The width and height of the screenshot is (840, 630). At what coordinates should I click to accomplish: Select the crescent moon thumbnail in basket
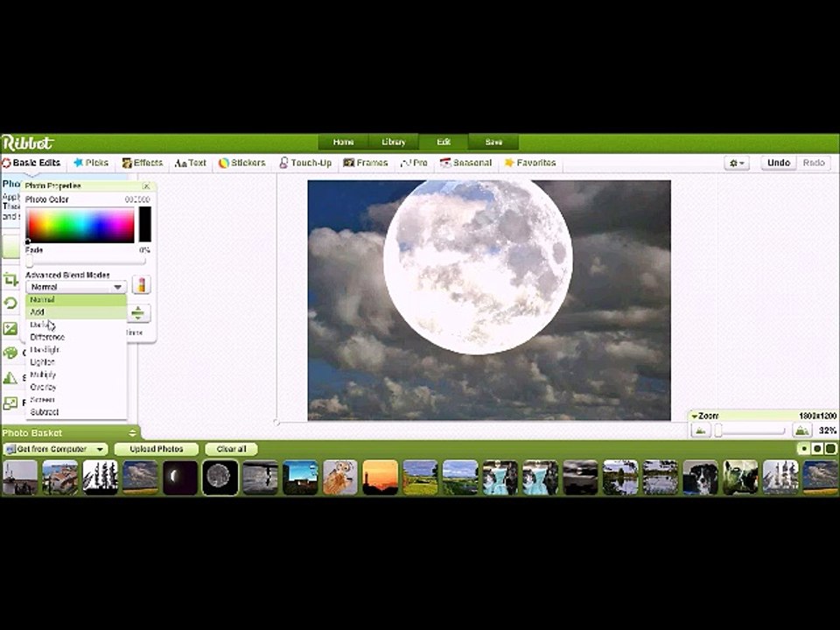[x=180, y=477]
